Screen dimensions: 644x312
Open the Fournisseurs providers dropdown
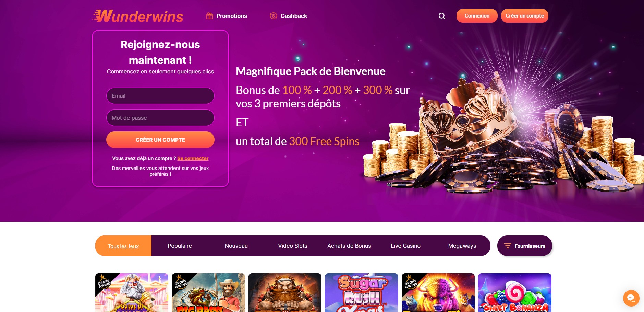coord(524,246)
